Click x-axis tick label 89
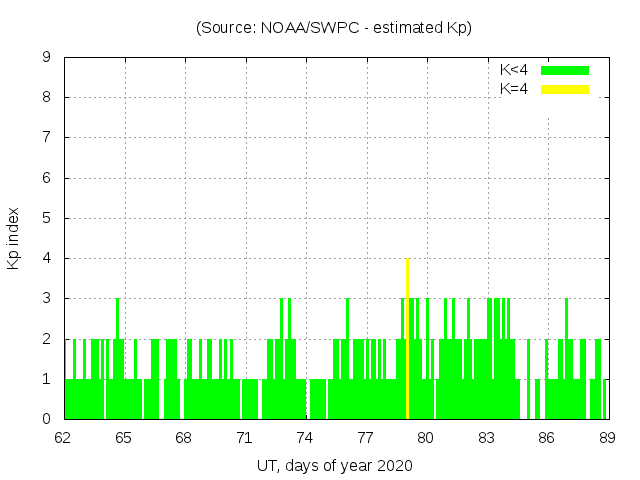The height and width of the screenshot is (480, 640). [606, 438]
